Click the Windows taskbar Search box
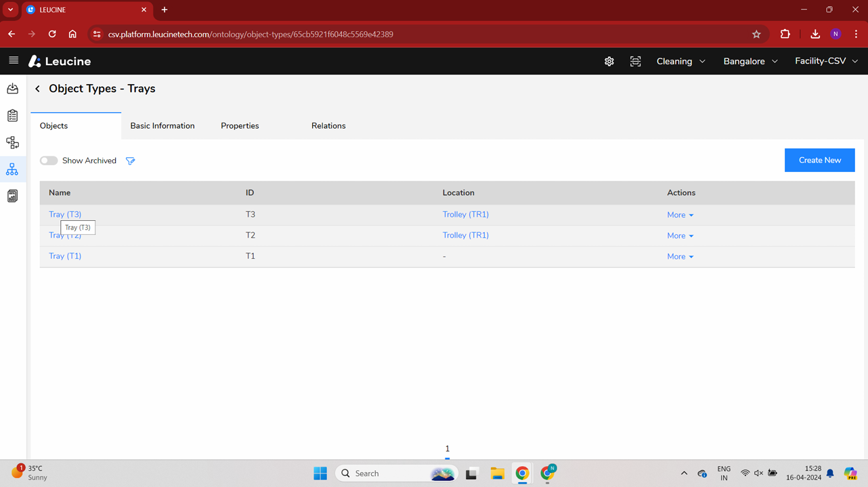This screenshot has height=487, width=868. click(x=397, y=473)
